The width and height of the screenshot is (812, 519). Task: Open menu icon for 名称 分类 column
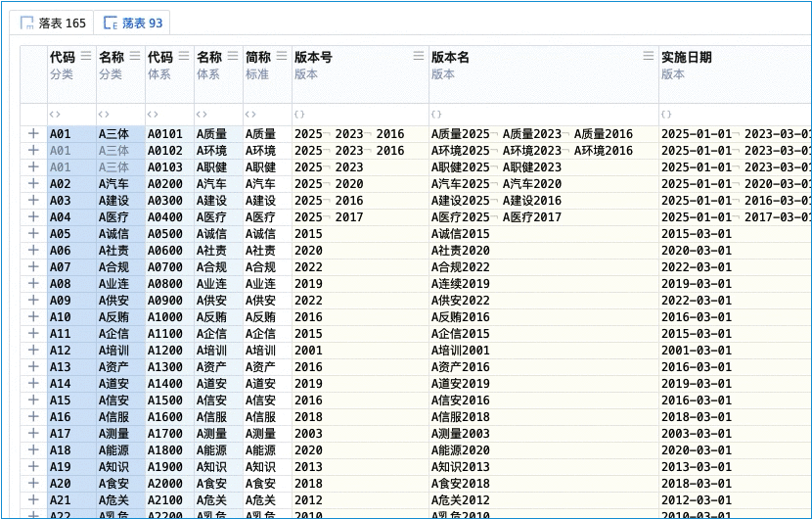[x=135, y=57]
